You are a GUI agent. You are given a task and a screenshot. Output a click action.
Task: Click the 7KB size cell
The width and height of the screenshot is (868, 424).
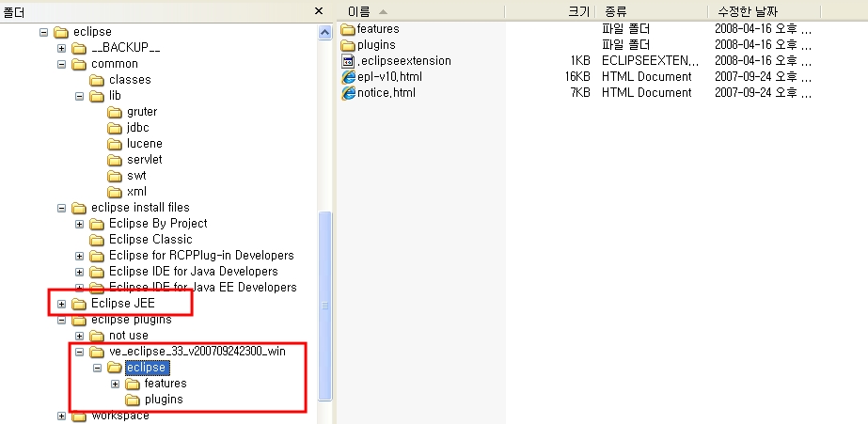(580, 93)
